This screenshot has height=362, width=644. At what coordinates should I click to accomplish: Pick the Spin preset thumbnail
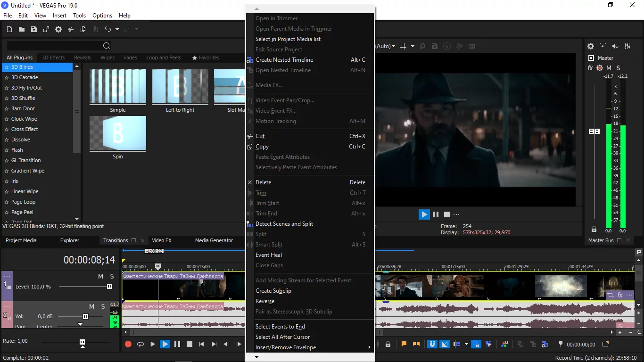(x=118, y=134)
